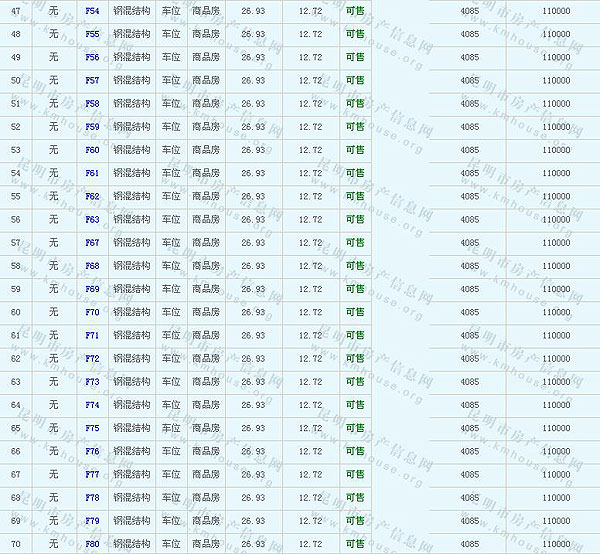
Task: Click the 可售 status in row 58
Action: pos(354,266)
